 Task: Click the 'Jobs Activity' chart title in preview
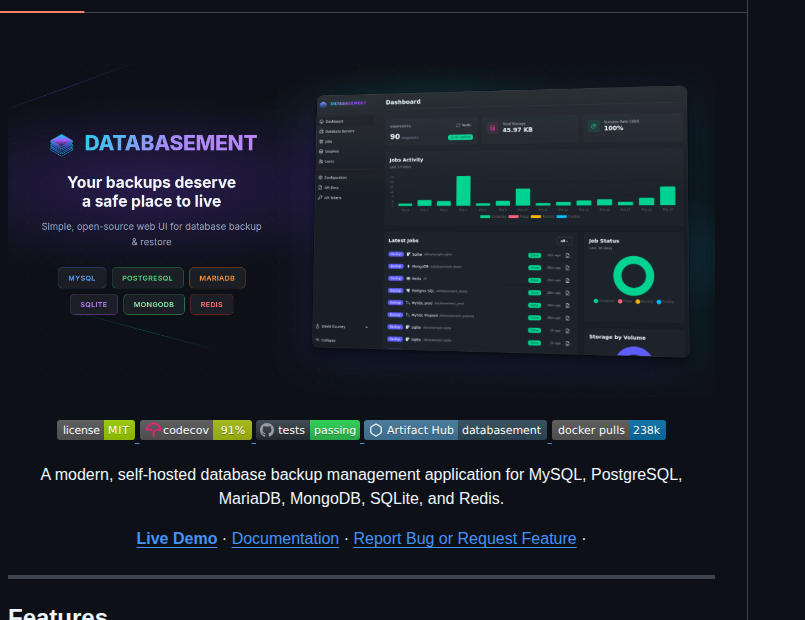[x=406, y=160]
